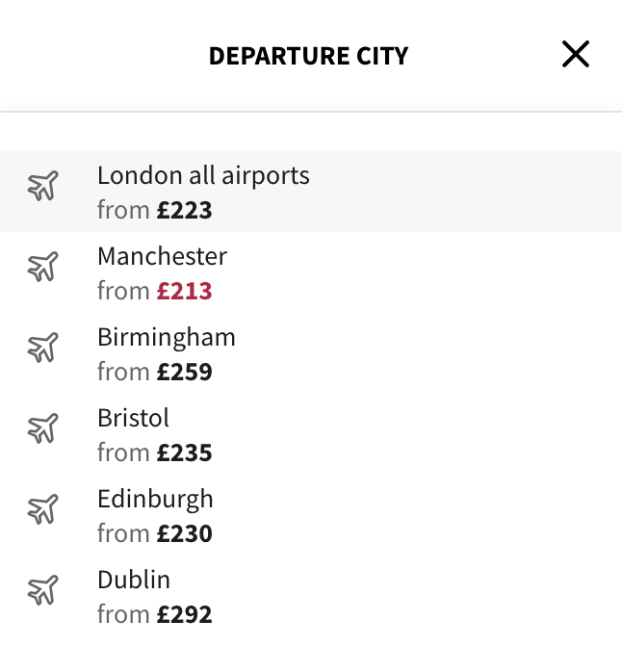
Task: Click the plane icon next to Bristol
Action: (x=43, y=428)
